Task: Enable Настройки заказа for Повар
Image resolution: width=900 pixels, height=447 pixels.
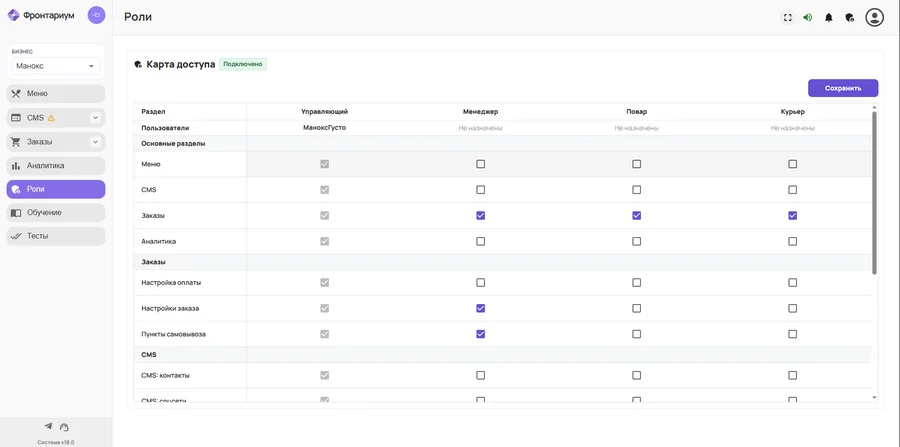Action: click(x=637, y=308)
